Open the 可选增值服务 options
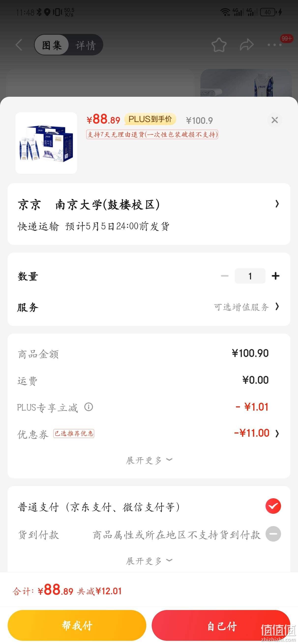The height and width of the screenshot is (644, 298). pyautogui.click(x=246, y=307)
